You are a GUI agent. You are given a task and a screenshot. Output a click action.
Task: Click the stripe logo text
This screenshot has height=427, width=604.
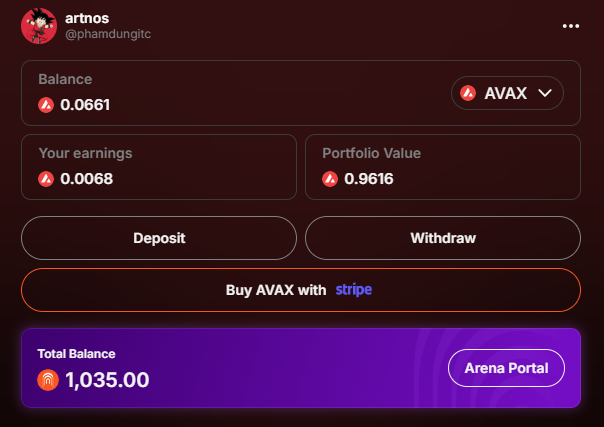pos(354,290)
